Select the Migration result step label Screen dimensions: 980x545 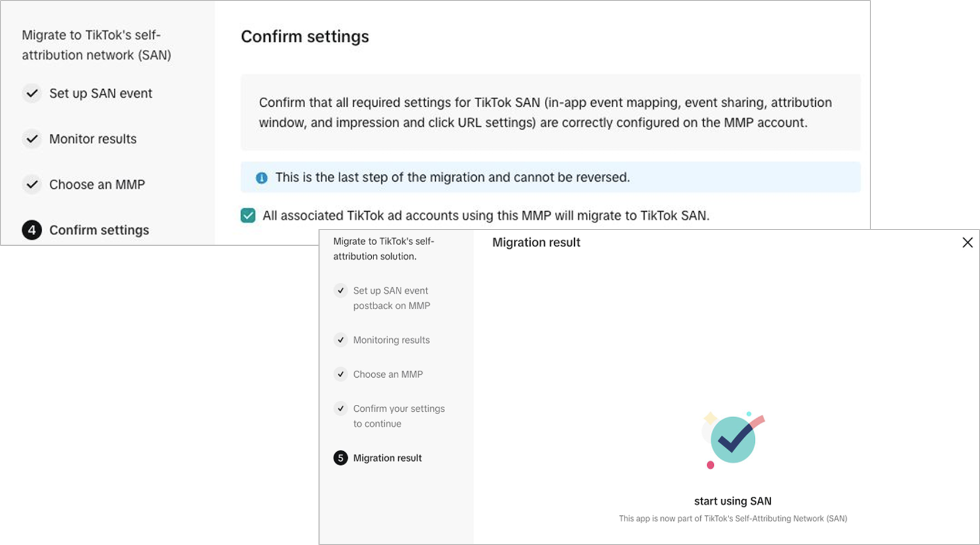tap(387, 458)
